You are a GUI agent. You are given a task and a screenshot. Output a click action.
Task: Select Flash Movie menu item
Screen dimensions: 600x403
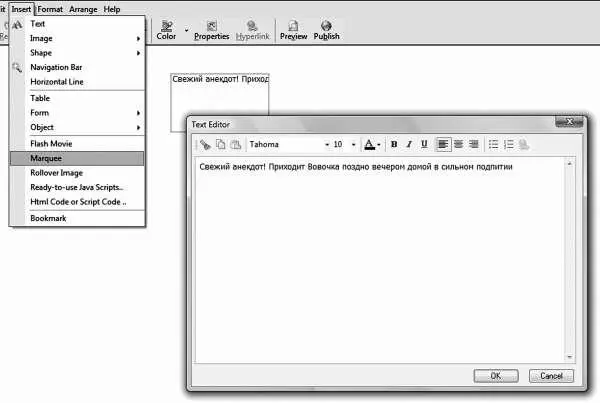coord(77,144)
